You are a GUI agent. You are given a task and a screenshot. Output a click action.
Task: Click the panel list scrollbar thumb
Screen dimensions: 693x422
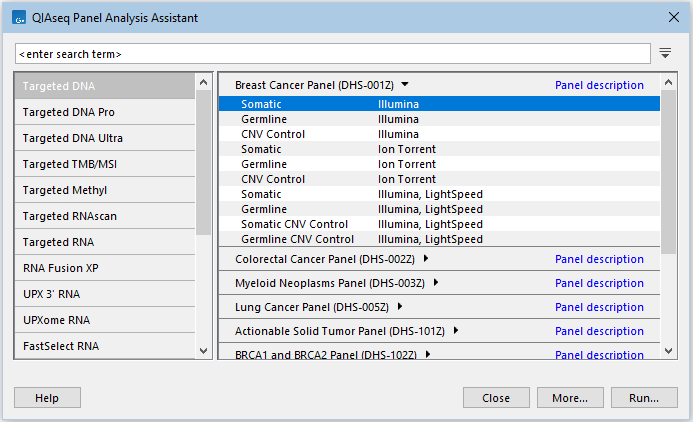[668, 172]
